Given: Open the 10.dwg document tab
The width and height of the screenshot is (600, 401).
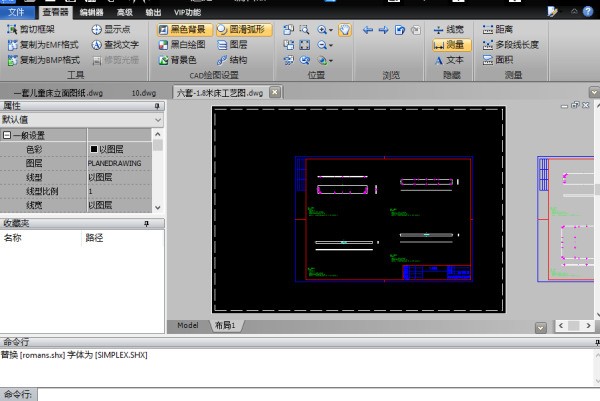Looking at the screenshot, I should (x=144, y=92).
